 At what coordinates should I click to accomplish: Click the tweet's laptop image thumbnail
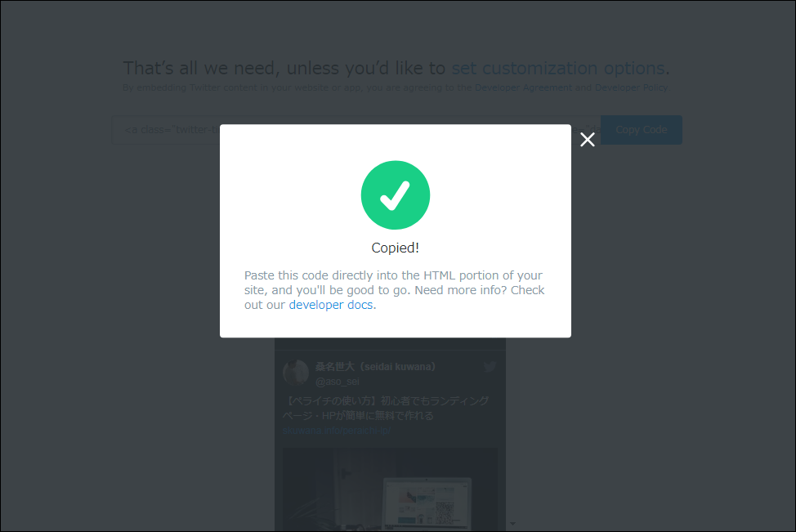390,490
